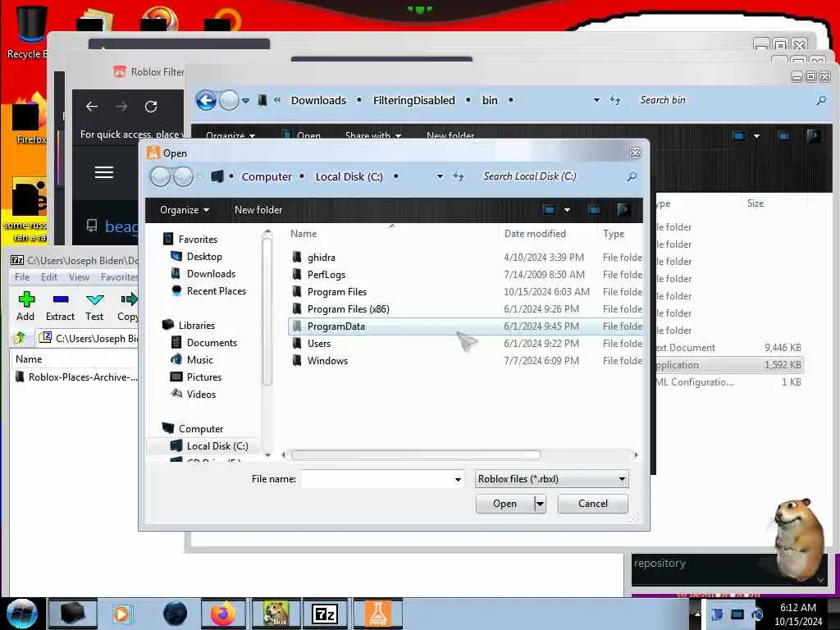The height and width of the screenshot is (630, 840).
Task: Select Music library in sidebar
Action: [199, 359]
